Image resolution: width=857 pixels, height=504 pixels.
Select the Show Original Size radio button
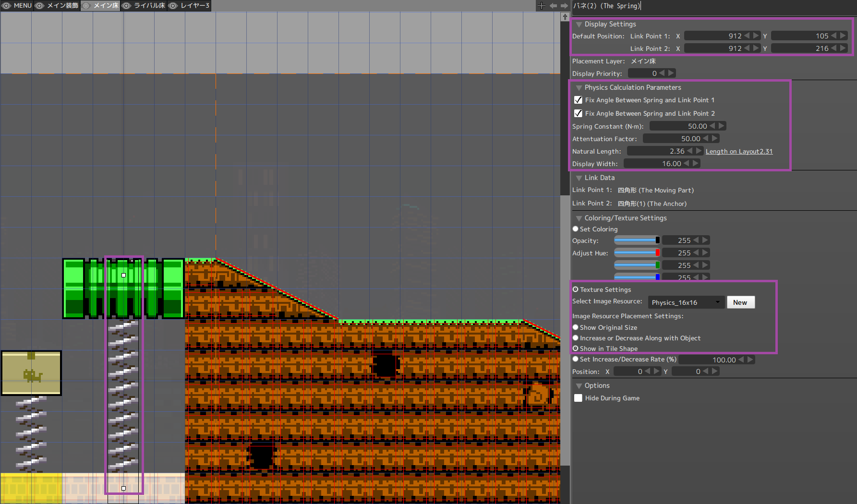[x=575, y=327]
